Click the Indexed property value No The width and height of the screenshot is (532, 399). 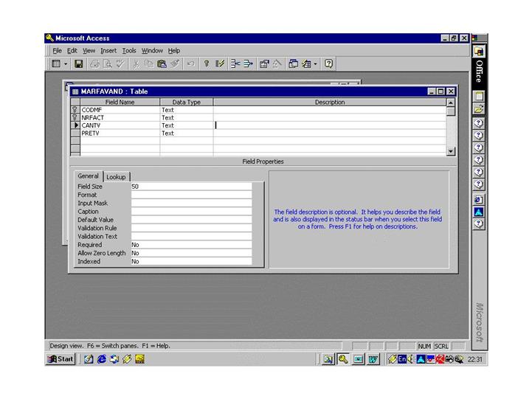tap(191, 261)
